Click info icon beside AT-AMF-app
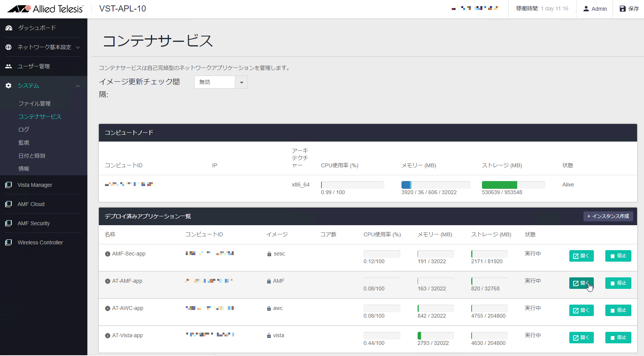Viewport: 644px width, 356px height. (108, 281)
